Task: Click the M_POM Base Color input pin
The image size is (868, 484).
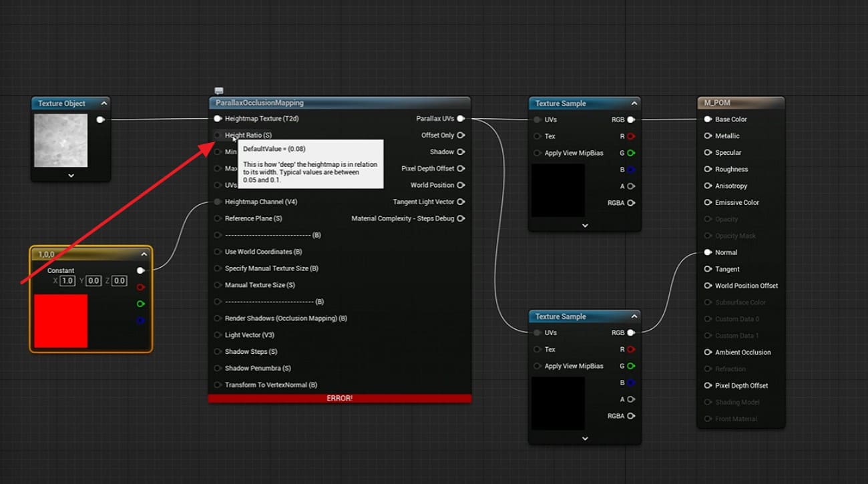Action: 708,119
